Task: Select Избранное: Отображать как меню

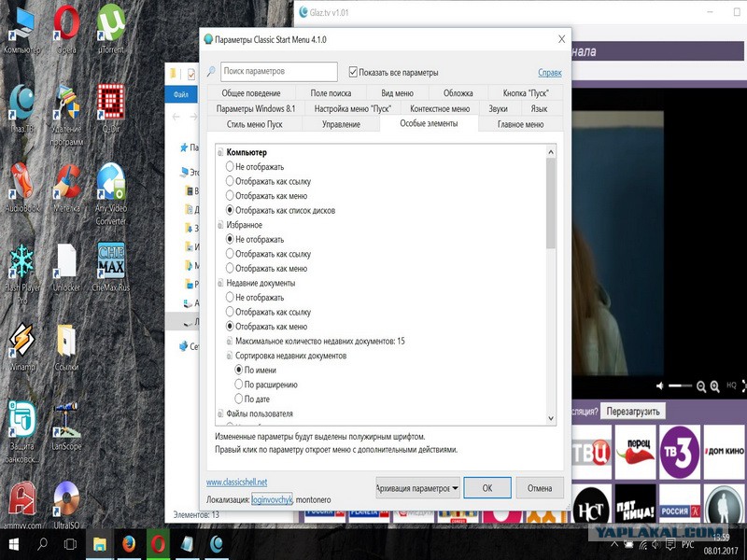Action: tap(230, 268)
